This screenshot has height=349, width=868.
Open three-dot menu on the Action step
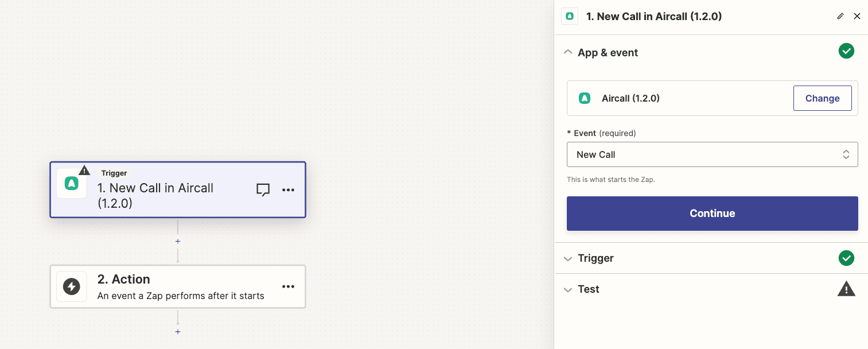point(288,286)
